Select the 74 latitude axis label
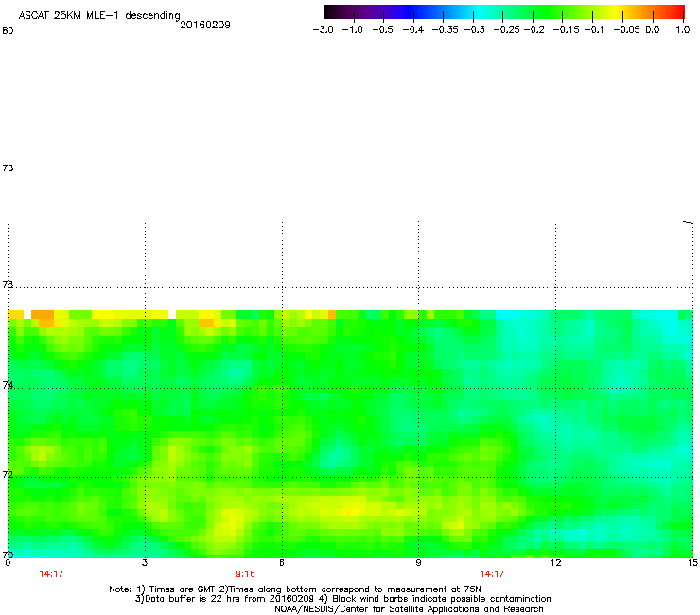The height and width of the screenshot is (615, 700). (x=8, y=385)
